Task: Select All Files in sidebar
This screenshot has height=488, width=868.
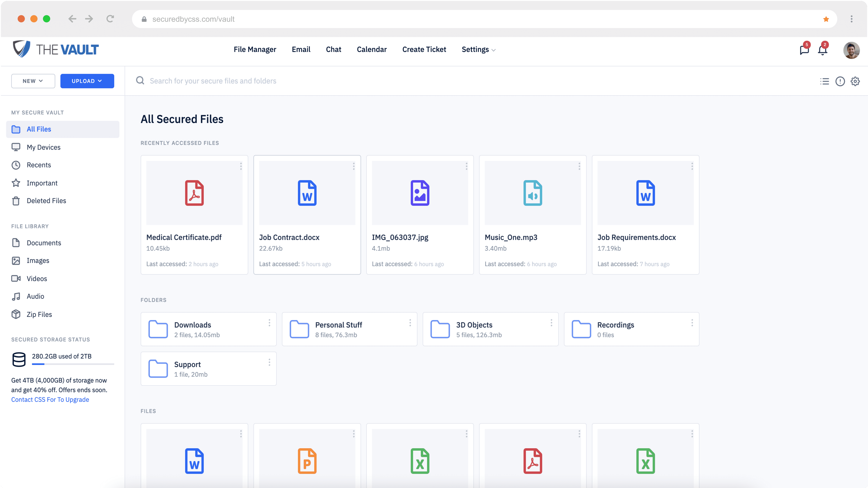Action: pyautogui.click(x=63, y=129)
